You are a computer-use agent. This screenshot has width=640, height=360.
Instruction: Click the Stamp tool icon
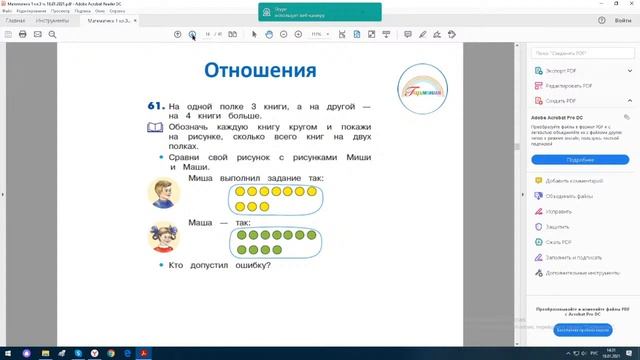tap(452, 34)
